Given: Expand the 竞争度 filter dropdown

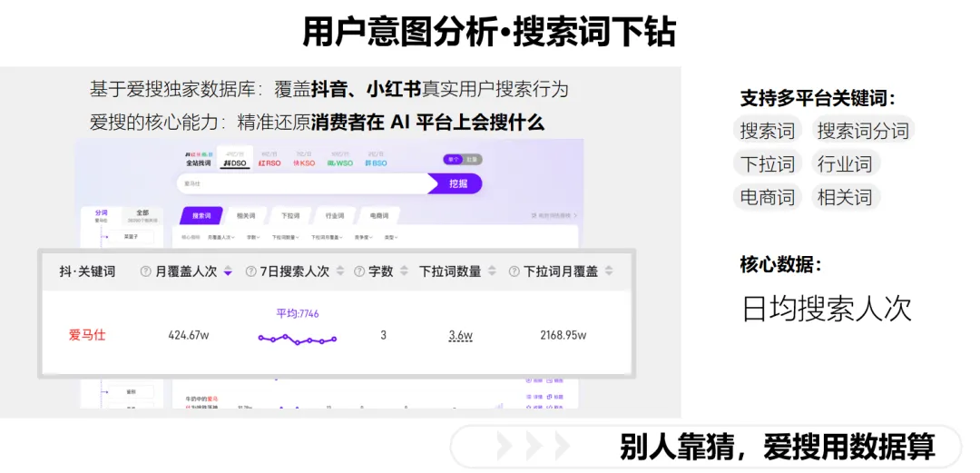Looking at the screenshot, I should pyautogui.click(x=363, y=237).
